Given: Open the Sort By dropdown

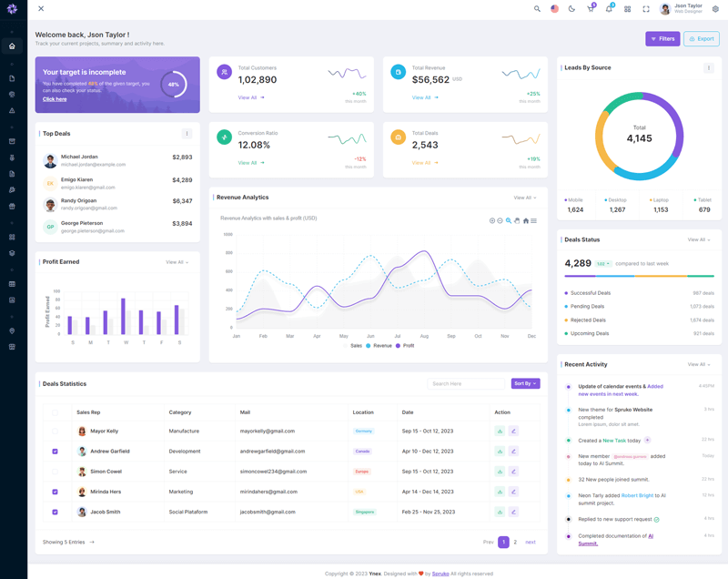Looking at the screenshot, I should (x=525, y=384).
